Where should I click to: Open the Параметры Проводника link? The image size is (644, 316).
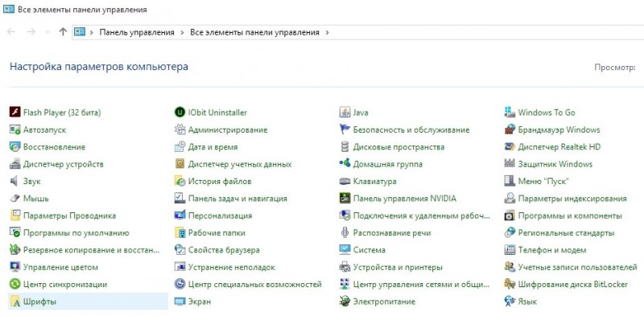click(69, 215)
